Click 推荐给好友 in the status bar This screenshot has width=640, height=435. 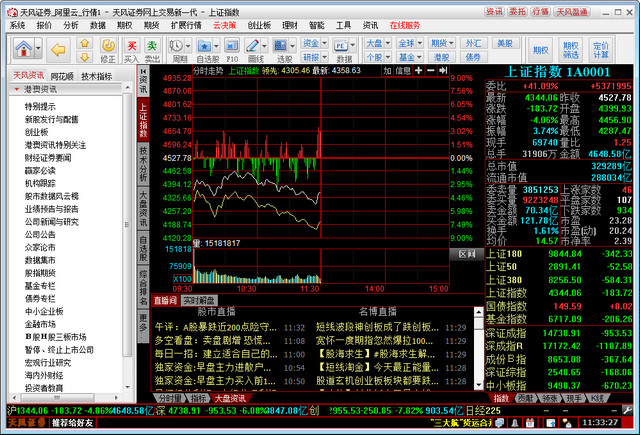(72, 423)
